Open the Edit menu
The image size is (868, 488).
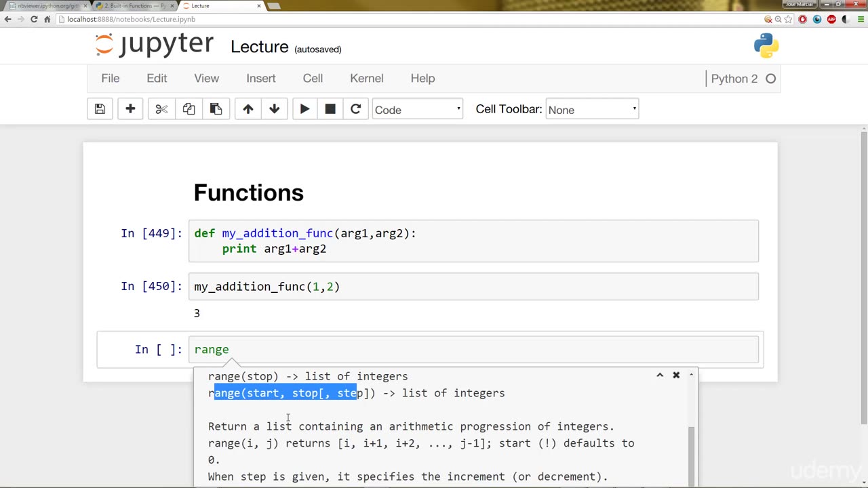[x=157, y=79]
